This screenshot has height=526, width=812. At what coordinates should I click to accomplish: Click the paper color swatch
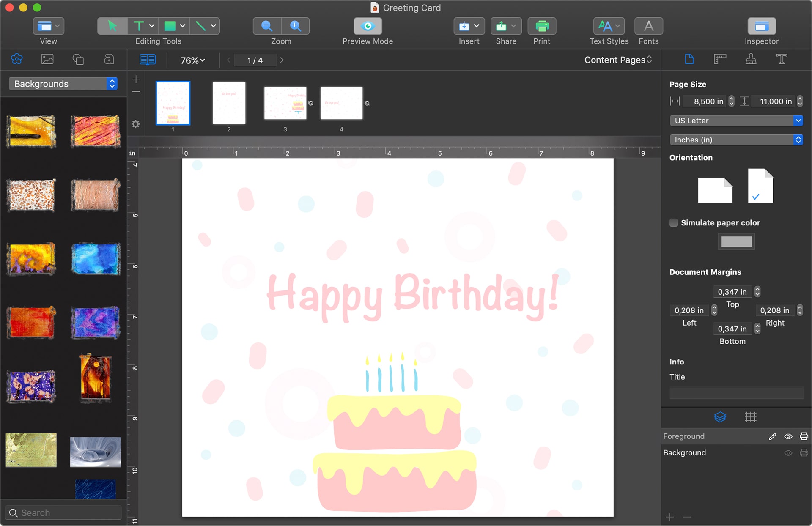click(736, 241)
